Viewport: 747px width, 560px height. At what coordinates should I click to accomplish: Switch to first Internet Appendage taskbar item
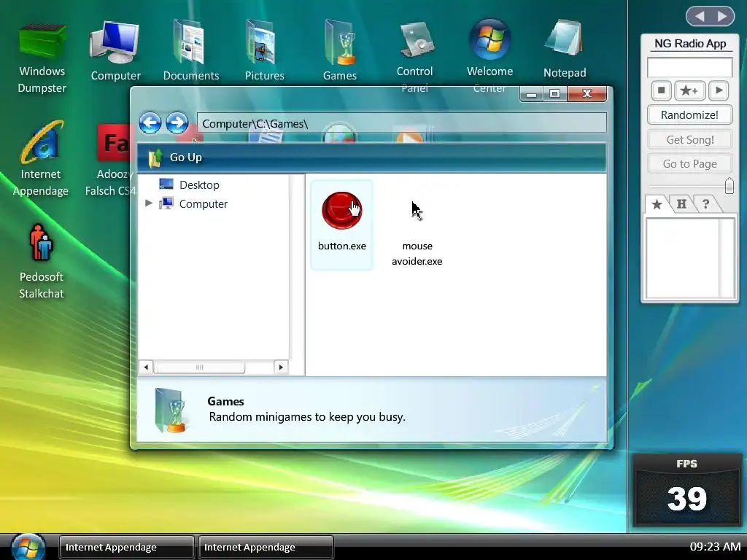point(126,547)
